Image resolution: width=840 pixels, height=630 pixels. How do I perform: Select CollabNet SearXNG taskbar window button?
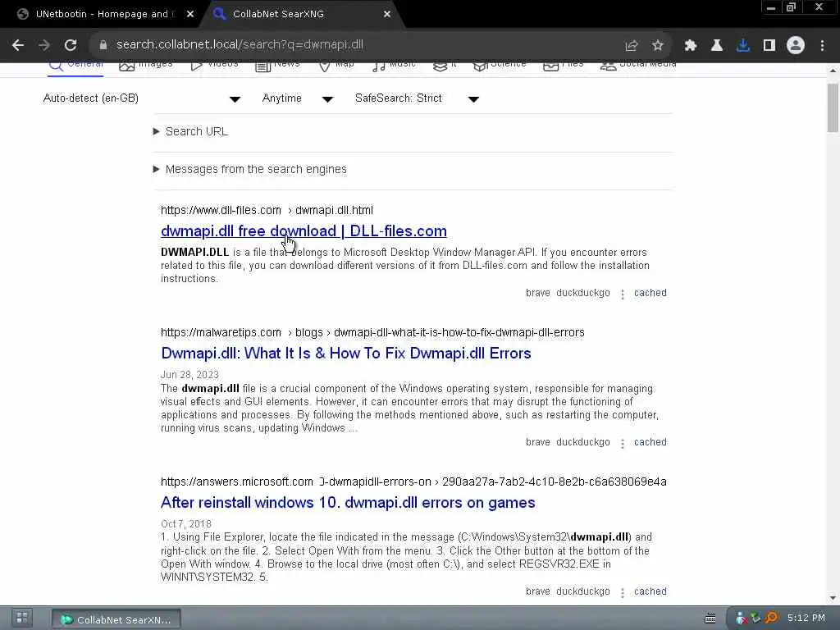click(x=116, y=619)
